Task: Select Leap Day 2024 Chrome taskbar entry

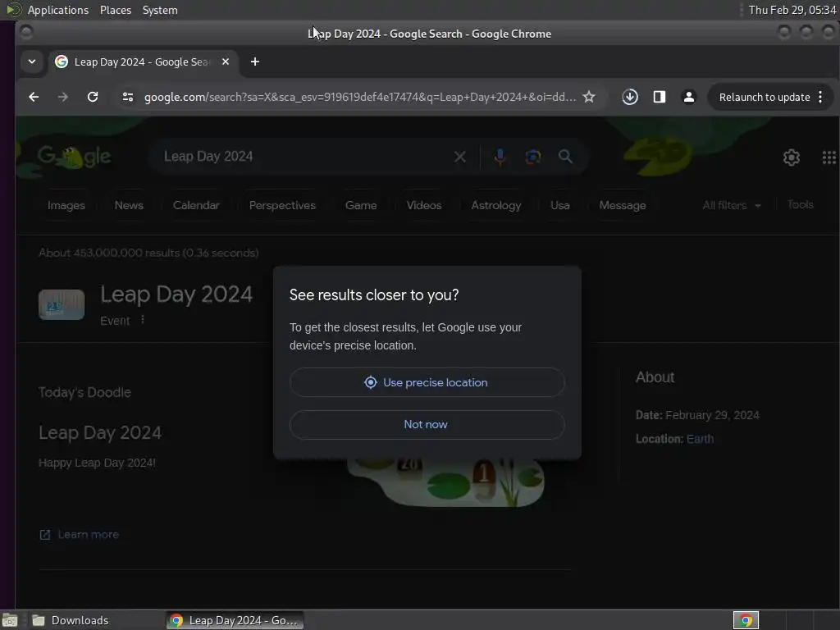Action: [x=234, y=620]
